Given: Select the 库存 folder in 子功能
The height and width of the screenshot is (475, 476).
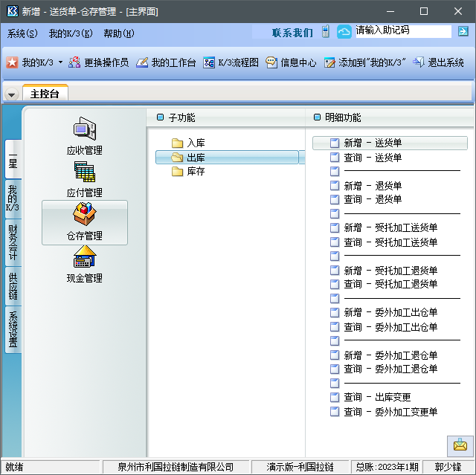Looking at the screenshot, I should (x=196, y=172).
